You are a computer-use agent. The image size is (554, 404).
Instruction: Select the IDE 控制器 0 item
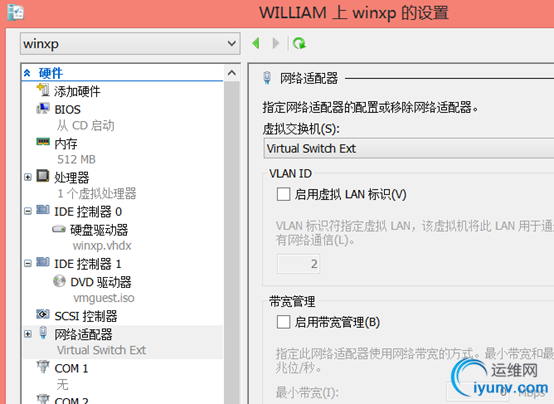tap(88, 212)
